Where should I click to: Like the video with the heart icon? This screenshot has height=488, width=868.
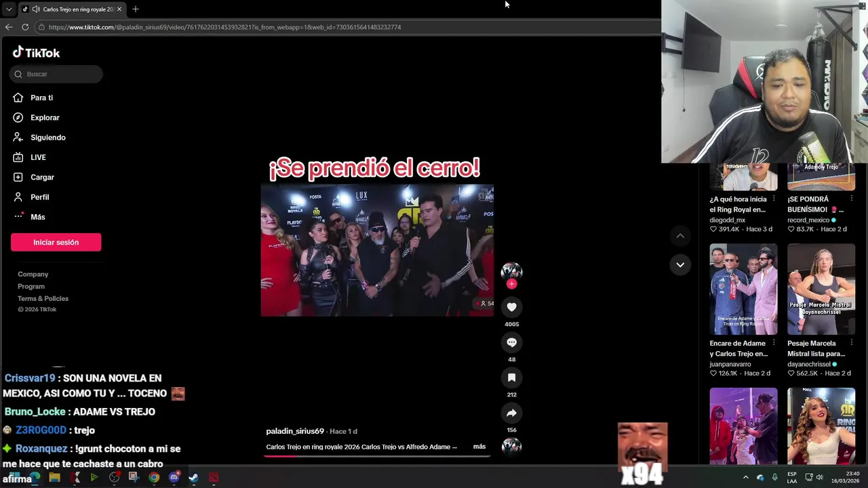[x=511, y=307]
